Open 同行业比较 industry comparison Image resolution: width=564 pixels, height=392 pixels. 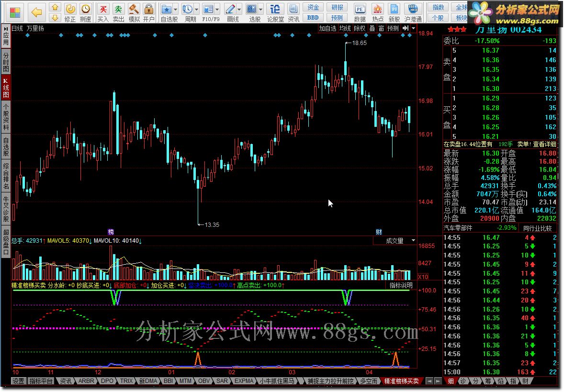pos(537,228)
